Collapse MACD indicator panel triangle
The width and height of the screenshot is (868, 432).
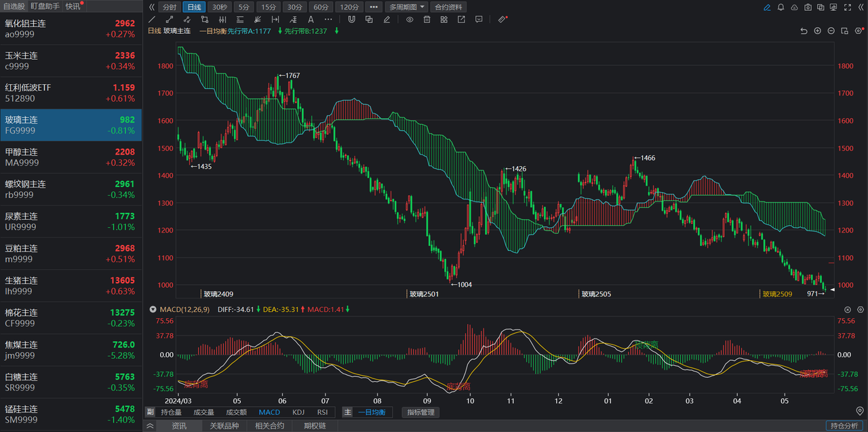(153, 309)
